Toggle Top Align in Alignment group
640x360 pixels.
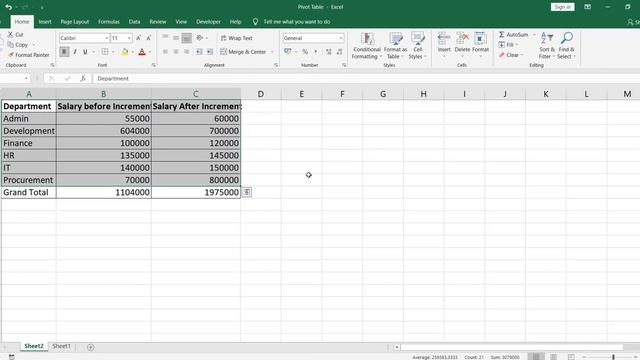pos(165,38)
